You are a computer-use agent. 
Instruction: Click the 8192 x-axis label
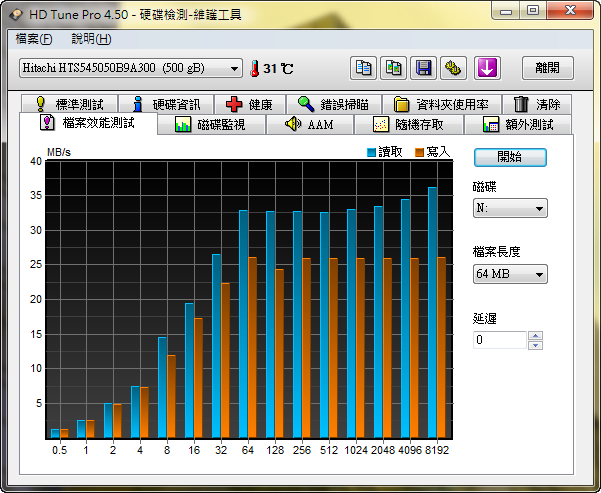pos(437,450)
